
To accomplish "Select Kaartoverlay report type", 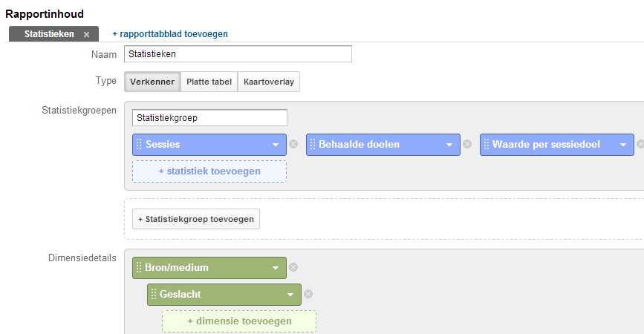I will point(269,82).
